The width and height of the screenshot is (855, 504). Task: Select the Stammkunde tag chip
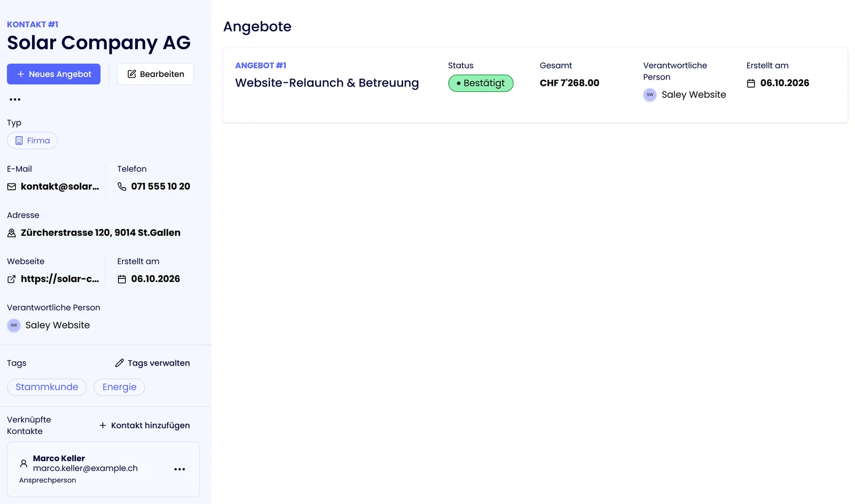(46, 387)
